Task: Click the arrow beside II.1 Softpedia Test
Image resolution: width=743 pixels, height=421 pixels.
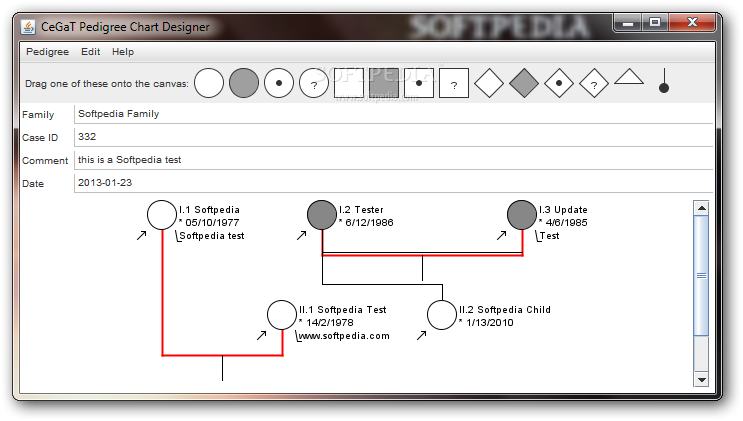Action: point(262,335)
